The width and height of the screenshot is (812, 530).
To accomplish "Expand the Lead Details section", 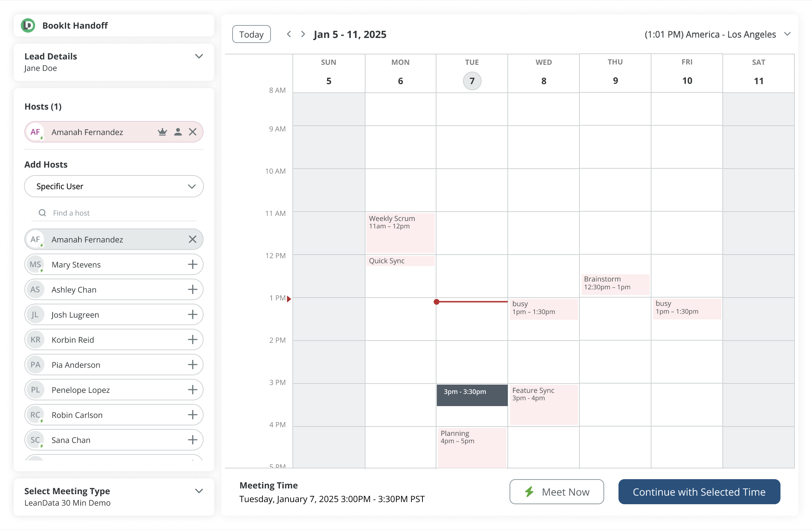I will tap(199, 56).
